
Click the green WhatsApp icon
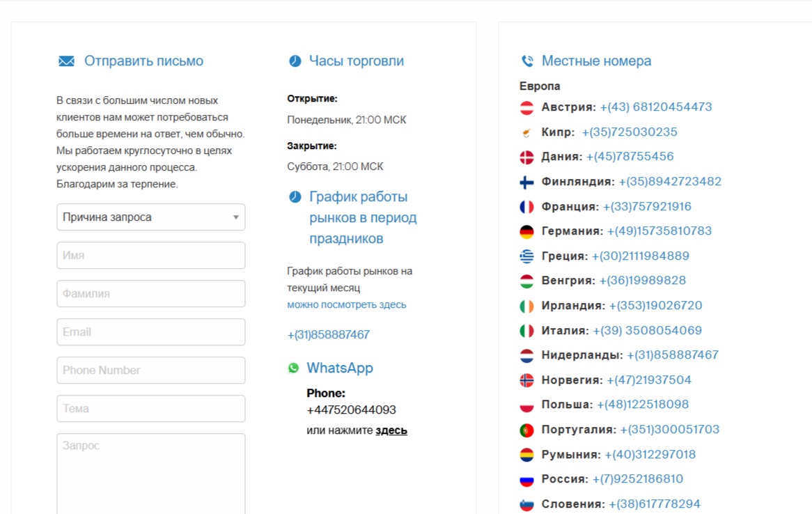click(x=295, y=368)
